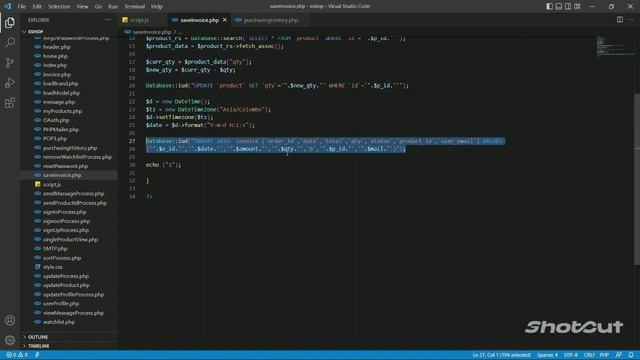Open index.php in the explorer
The height and width of the screenshot is (360, 640).
click(x=55, y=65)
